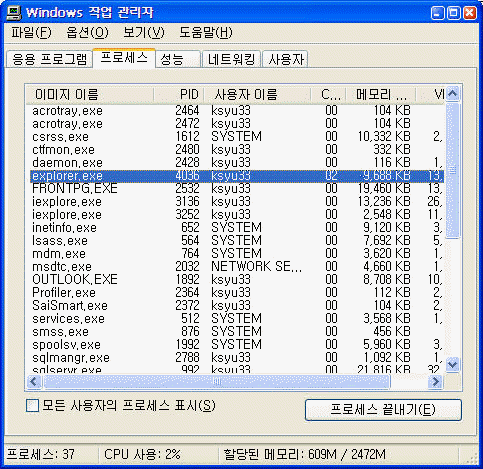Sort by 이미지 이름 column header
This screenshot has height=469, width=483.
90,95
